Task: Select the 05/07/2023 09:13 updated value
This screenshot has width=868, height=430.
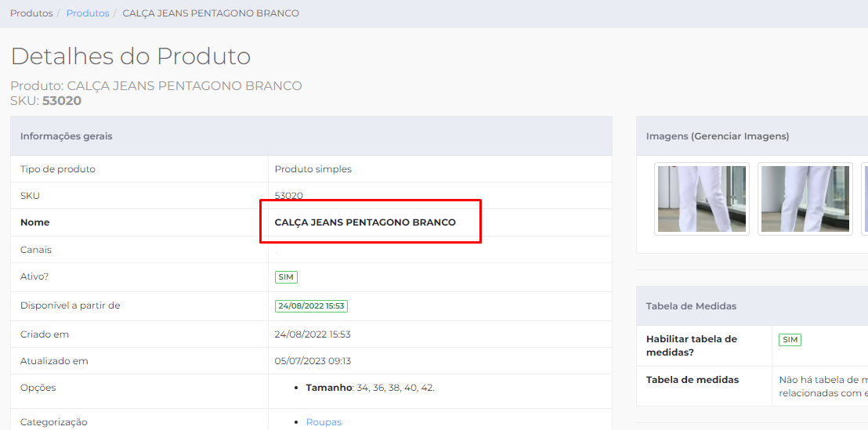Action: pyautogui.click(x=313, y=361)
